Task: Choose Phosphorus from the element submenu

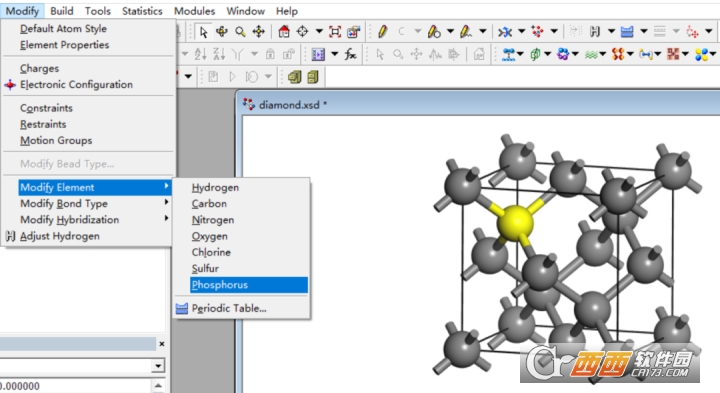Action: pos(249,285)
